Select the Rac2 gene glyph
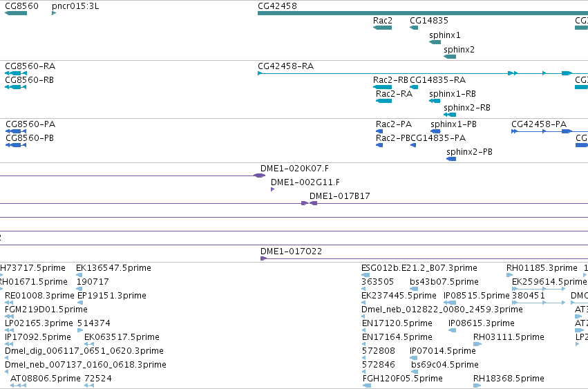 click(383, 28)
